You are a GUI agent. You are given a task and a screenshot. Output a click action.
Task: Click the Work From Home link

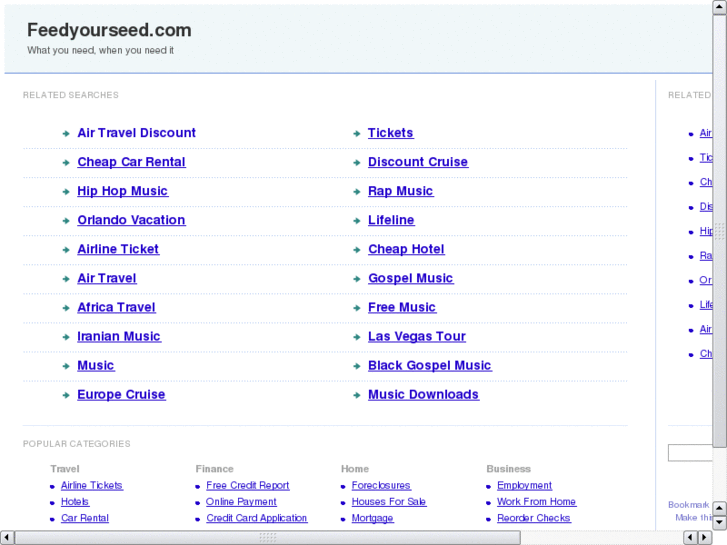(x=536, y=502)
